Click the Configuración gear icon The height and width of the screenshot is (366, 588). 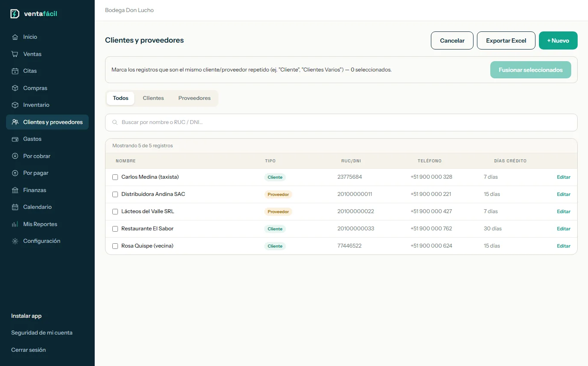[x=15, y=241]
